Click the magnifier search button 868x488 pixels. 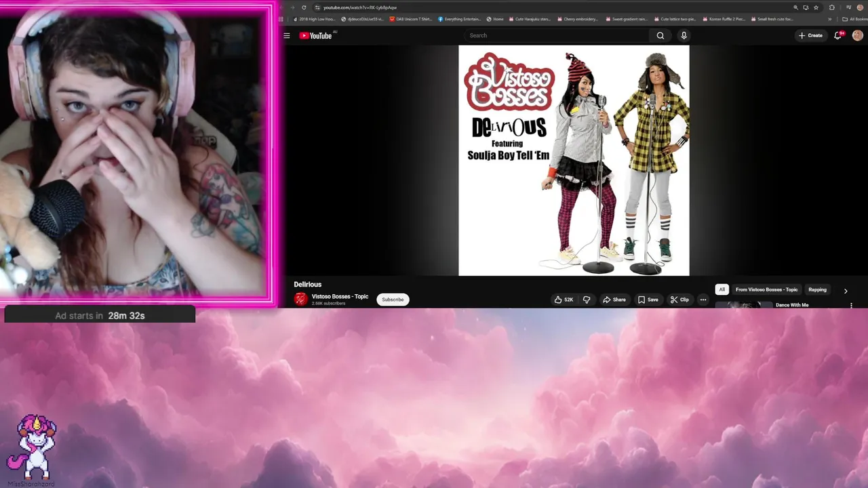click(x=660, y=35)
